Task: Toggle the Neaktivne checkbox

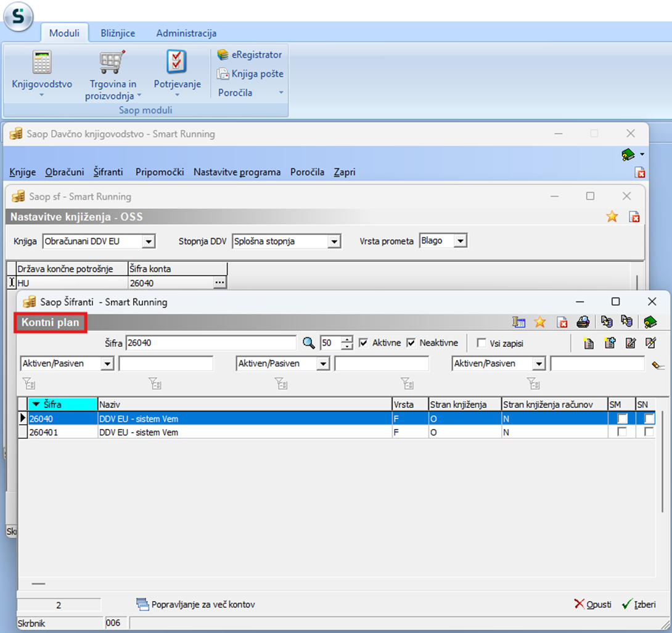Action: click(411, 343)
